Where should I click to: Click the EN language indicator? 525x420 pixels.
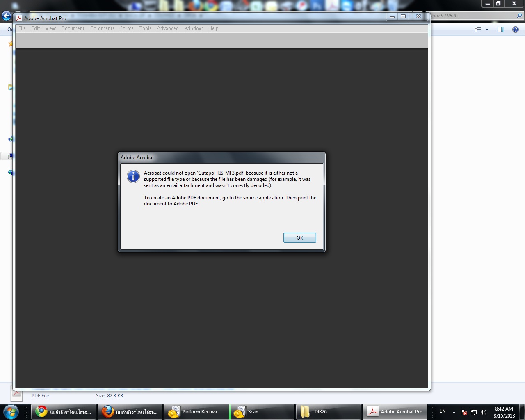click(442, 411)
